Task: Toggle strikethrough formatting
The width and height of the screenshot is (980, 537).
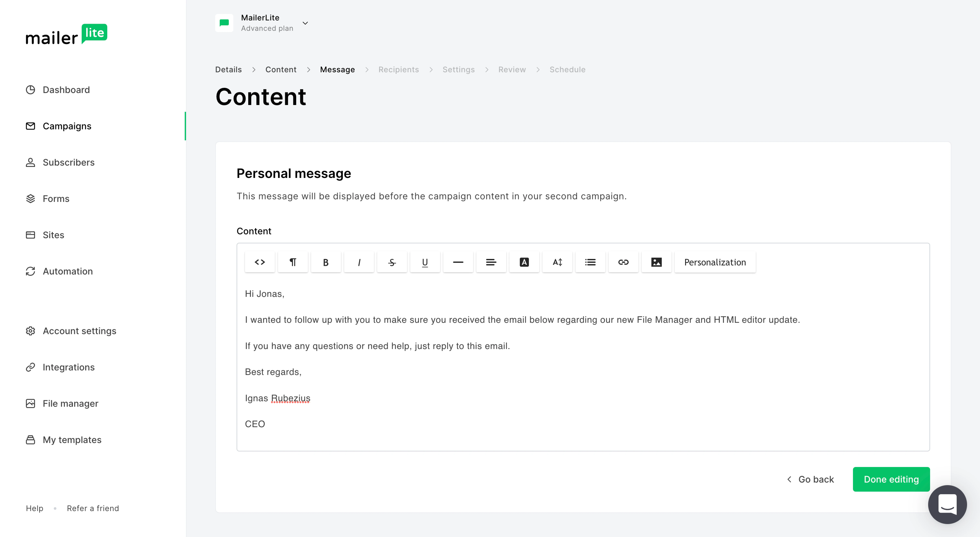Action: 392,262
